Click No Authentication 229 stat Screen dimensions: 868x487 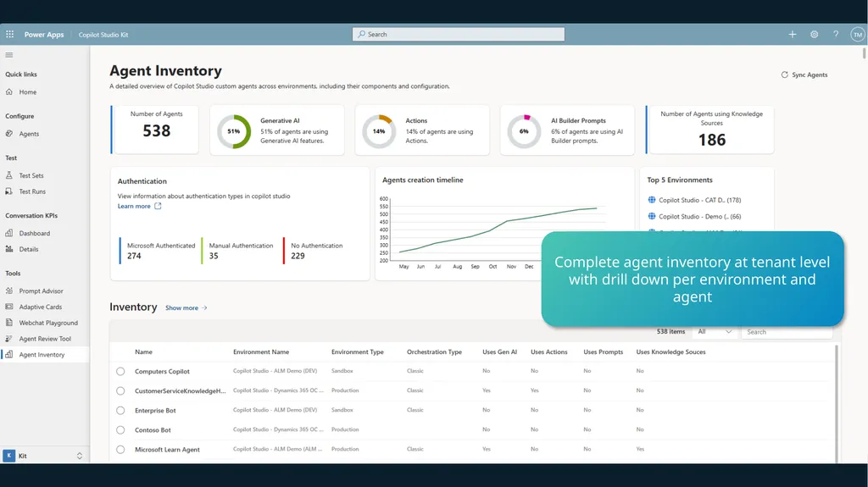click(314, 251)
